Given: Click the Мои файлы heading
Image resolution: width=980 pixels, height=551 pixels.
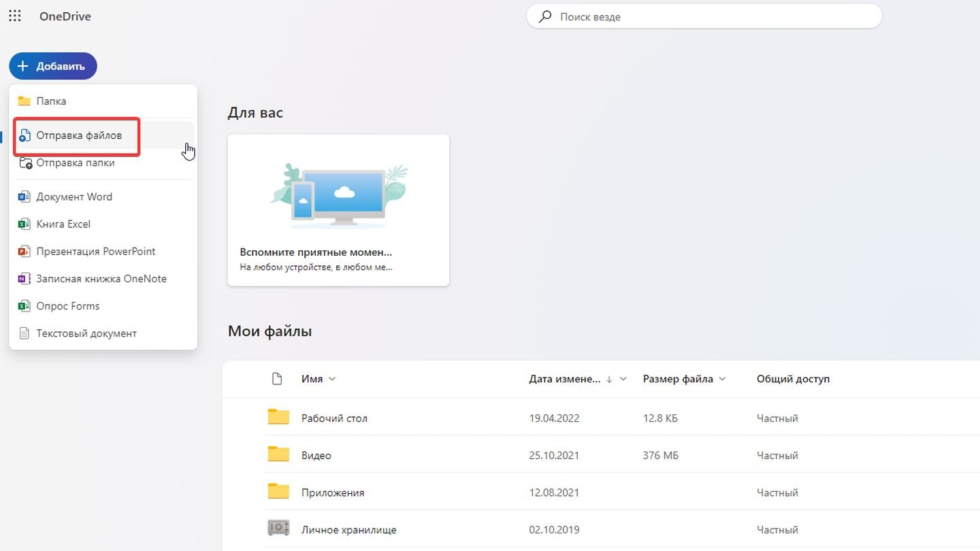Looking at the screenshot, I should coord(270,331).
